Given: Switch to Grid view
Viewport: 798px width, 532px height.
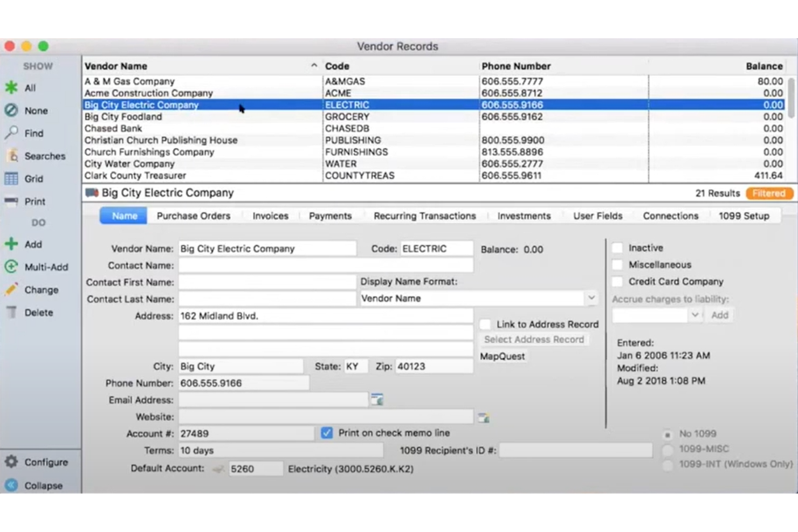Looking at the screenshot, I should click(x=24, y=178).
